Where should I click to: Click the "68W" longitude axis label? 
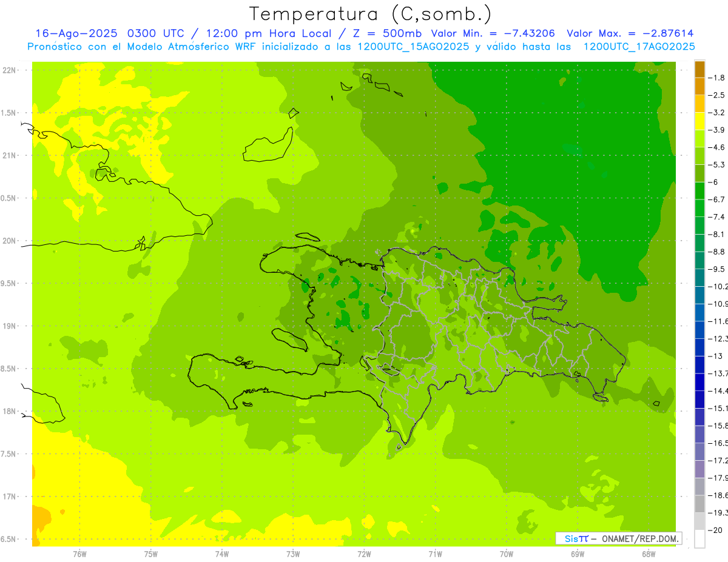point(649,554)
